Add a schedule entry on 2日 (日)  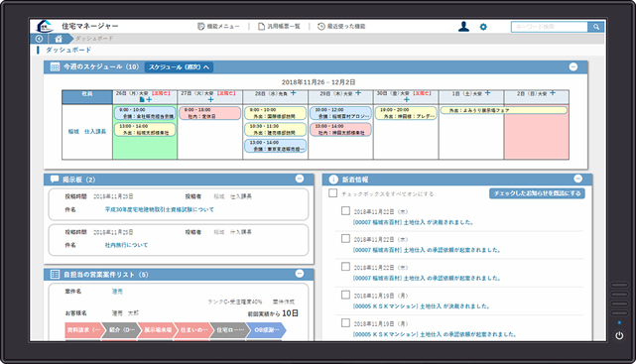point(553,93)
